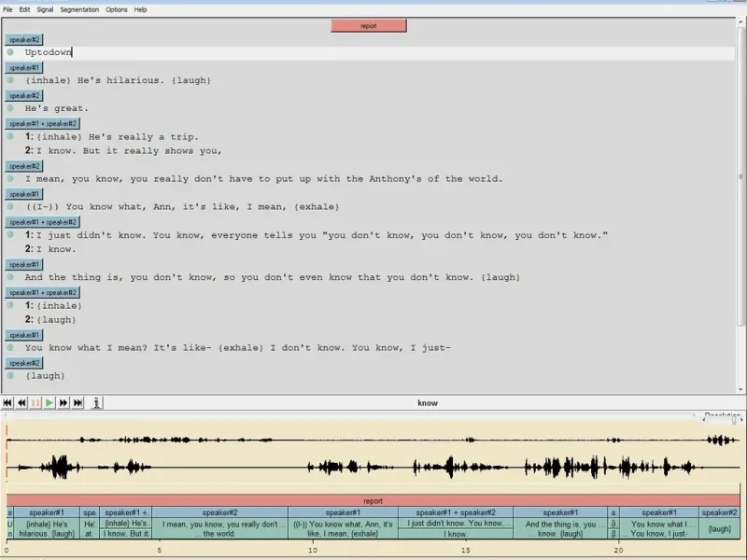Select timeline '{laugh}' segment under speaker#2
The height and width of the screenshot is (560, 747).
(719, 528)
